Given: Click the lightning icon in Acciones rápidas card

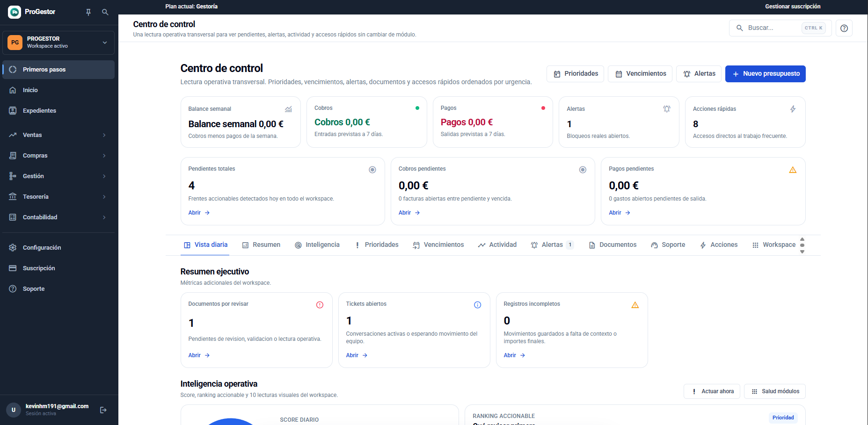Looking at the screenshot, I should 793,109.
